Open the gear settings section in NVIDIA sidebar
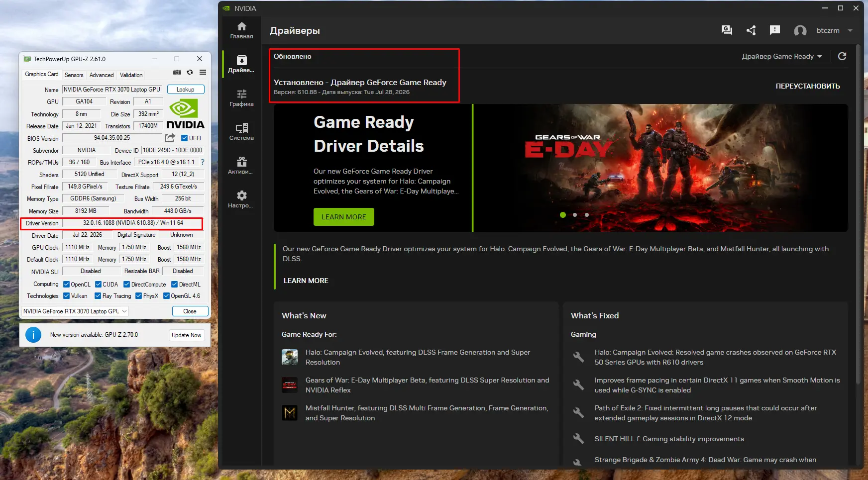868x480 pixels. (241, 199)
